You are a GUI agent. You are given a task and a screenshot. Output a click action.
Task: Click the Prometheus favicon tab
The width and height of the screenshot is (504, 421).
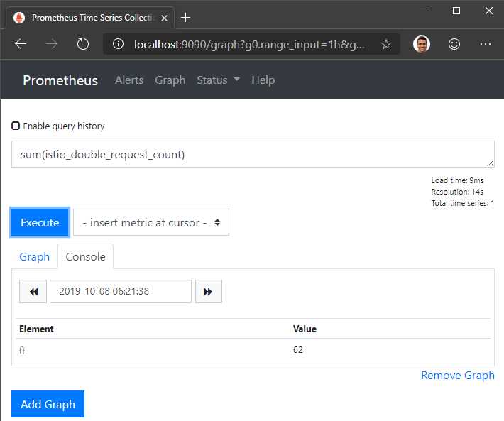click(x=19, y=18)
